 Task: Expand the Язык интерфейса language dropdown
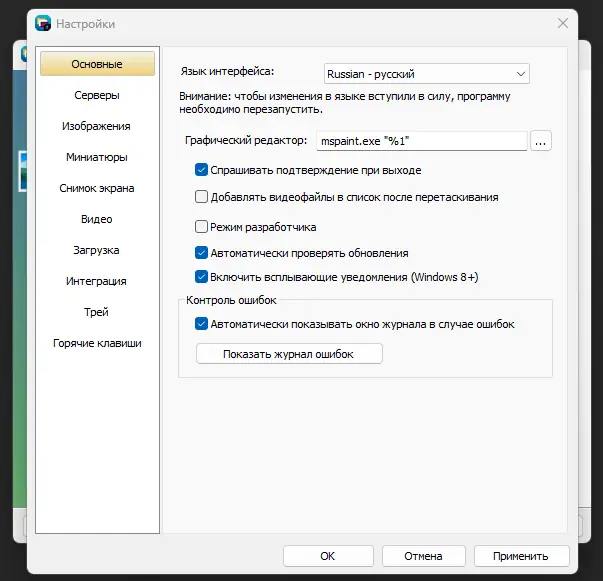point(427,74)
